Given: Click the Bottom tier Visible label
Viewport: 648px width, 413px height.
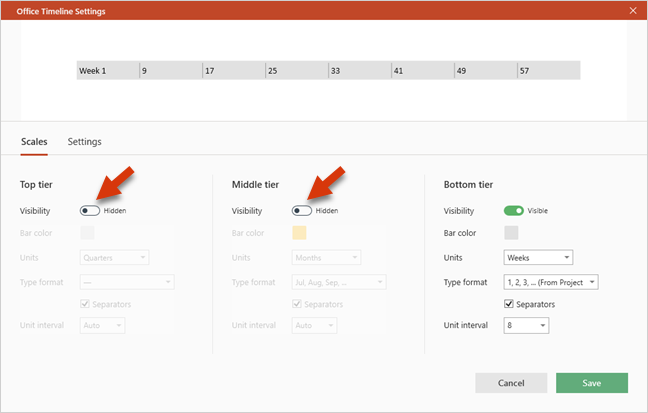Looking at the screenshot, I should tap(538, 211).
